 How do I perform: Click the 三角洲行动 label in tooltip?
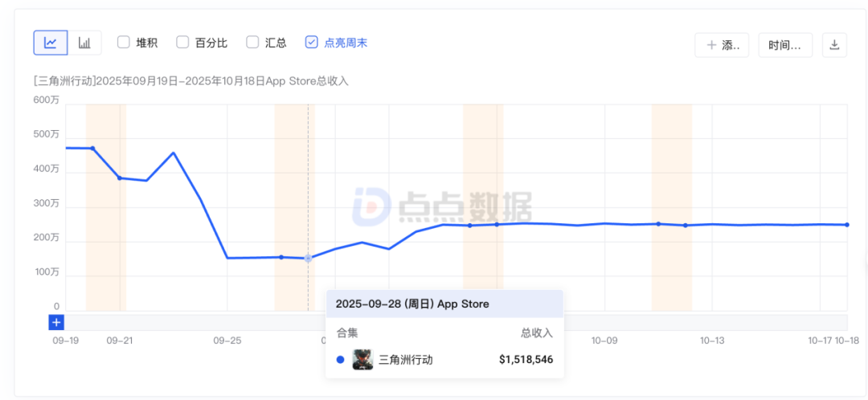point(406,360)
